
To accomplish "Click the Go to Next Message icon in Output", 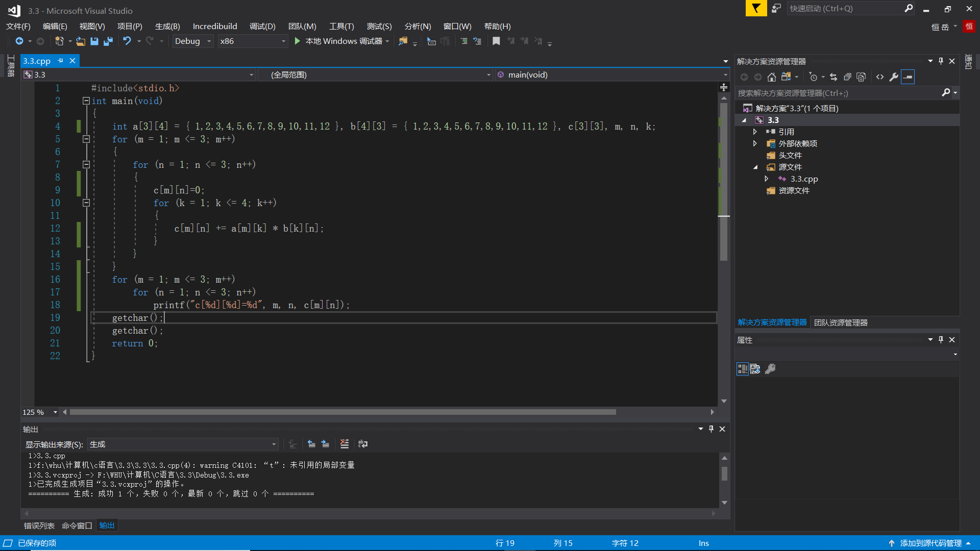I will click(x=325, y=444).
